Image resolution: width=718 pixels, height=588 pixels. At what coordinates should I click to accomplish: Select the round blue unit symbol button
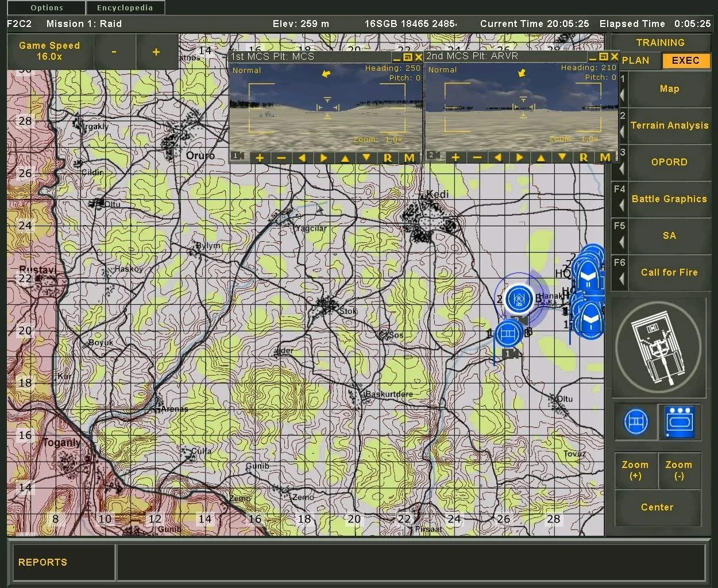pos(635,422)
